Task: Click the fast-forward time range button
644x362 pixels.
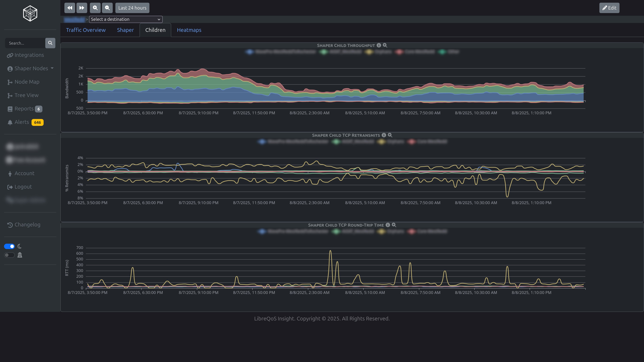Action: tap(82, 8)
